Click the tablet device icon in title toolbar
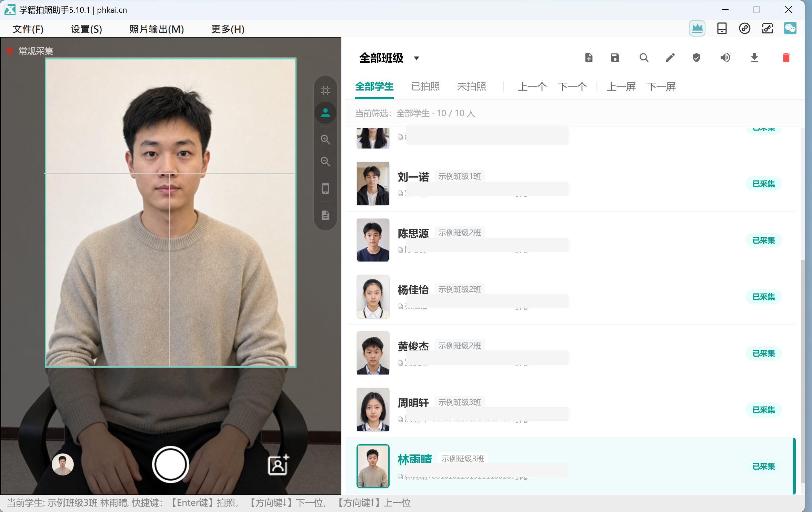 pos(722,29)
